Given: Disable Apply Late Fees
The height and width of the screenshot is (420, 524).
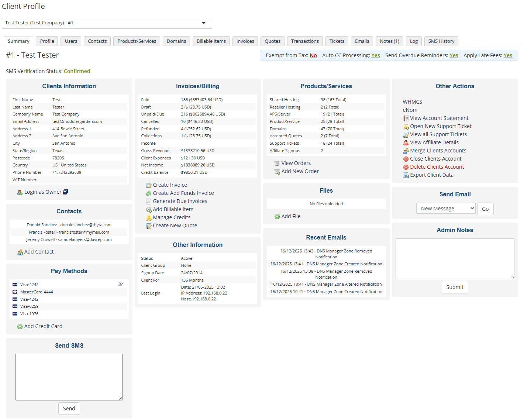Looking at the screenshot, I should (x=508, y=55).
